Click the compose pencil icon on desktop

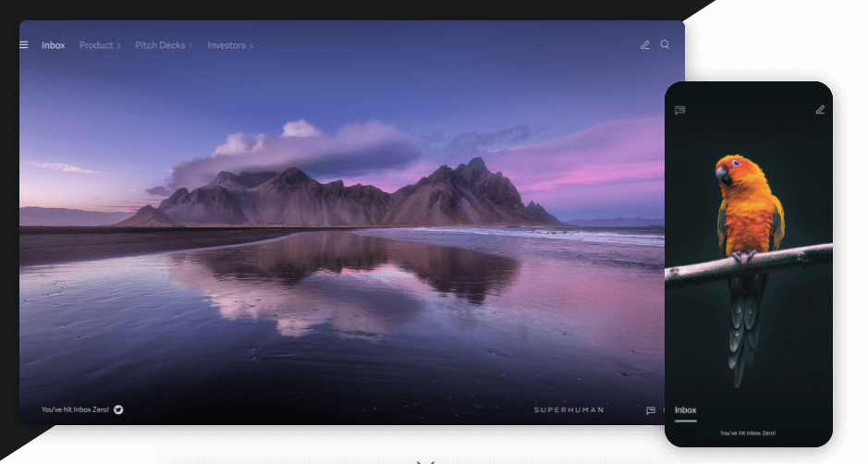click(645, 44)
